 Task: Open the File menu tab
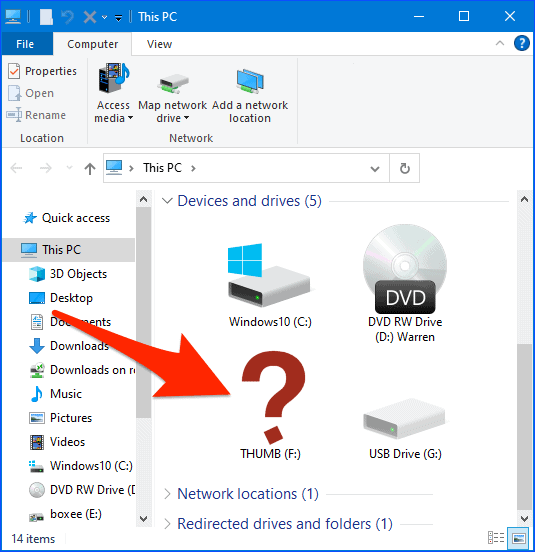pos(27,44)
